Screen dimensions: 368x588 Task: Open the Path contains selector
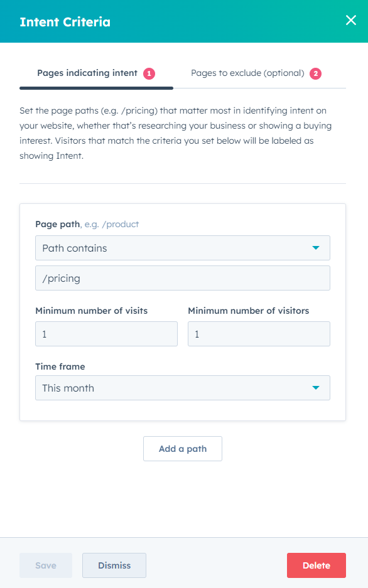(182, 248)
